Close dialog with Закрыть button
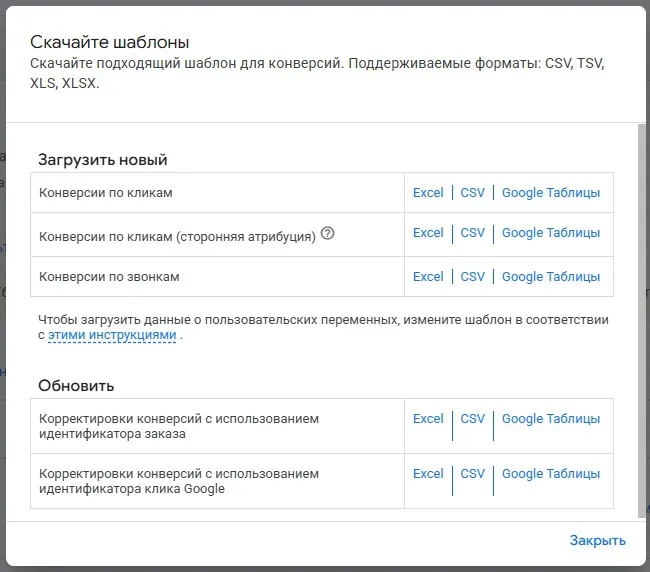650x572 pixels. tap(597, 540)
